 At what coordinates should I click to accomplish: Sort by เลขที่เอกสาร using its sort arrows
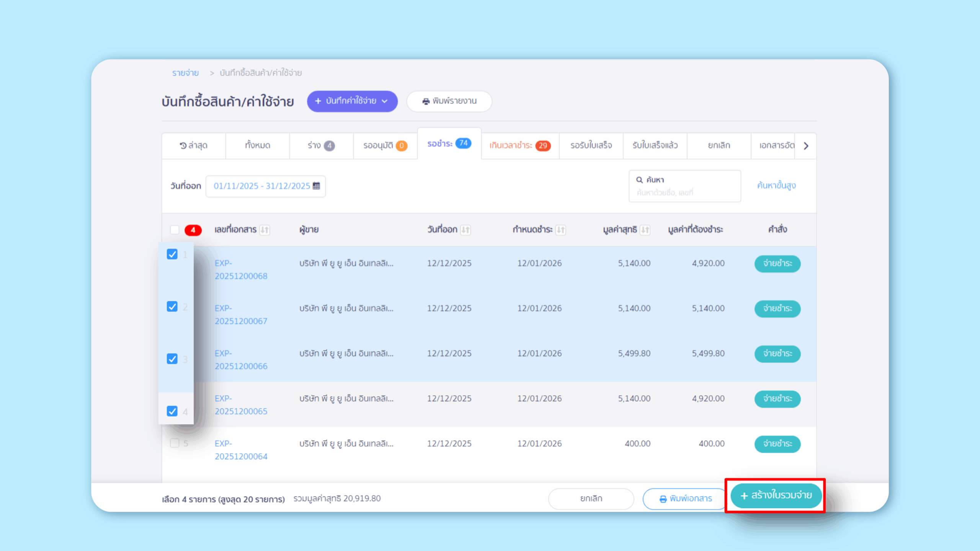click(265, 230)
